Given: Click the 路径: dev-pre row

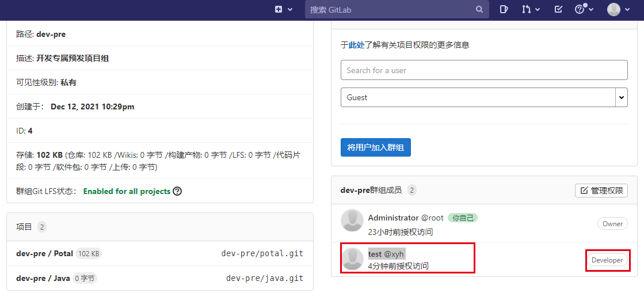Looking at the screenshot, I should (x=160, y=34).
